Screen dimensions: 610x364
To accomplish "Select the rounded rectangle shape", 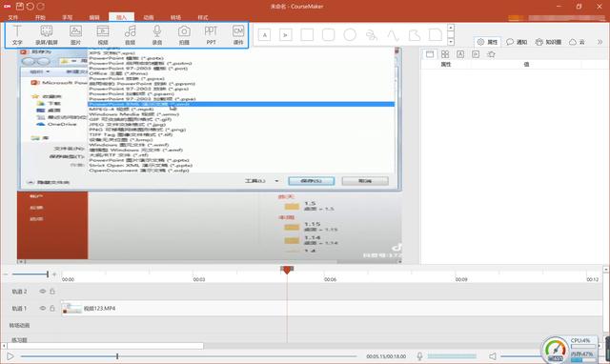I will point(328,35).
